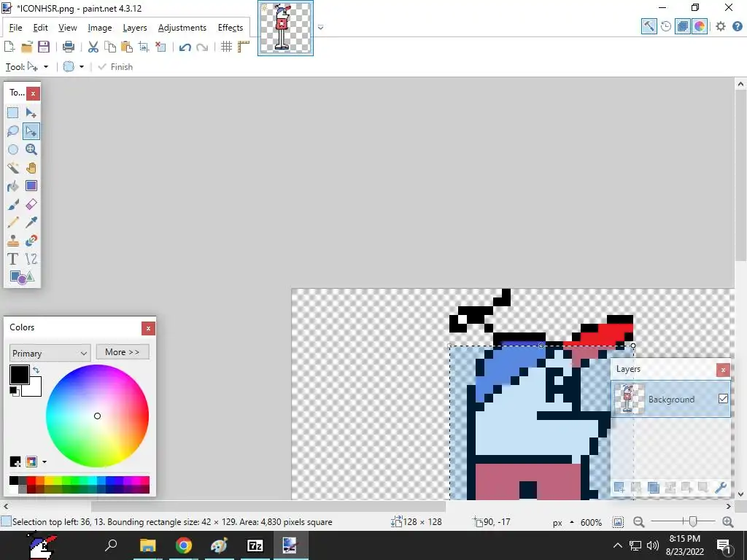Click the Finish button
The image size is (747, 560).
[x=115, y=67]
